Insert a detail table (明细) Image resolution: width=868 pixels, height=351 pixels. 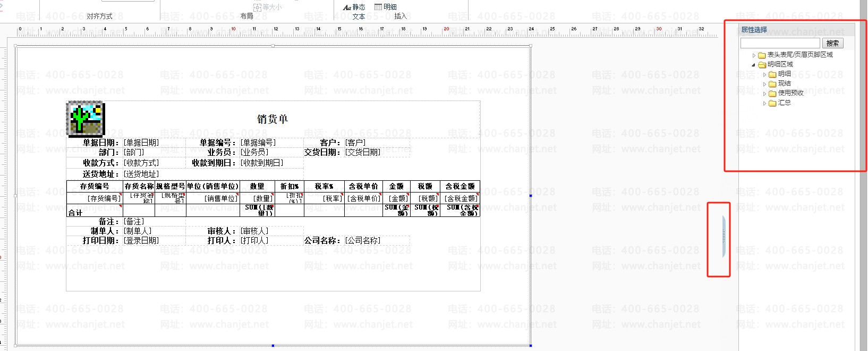(386, 7)
